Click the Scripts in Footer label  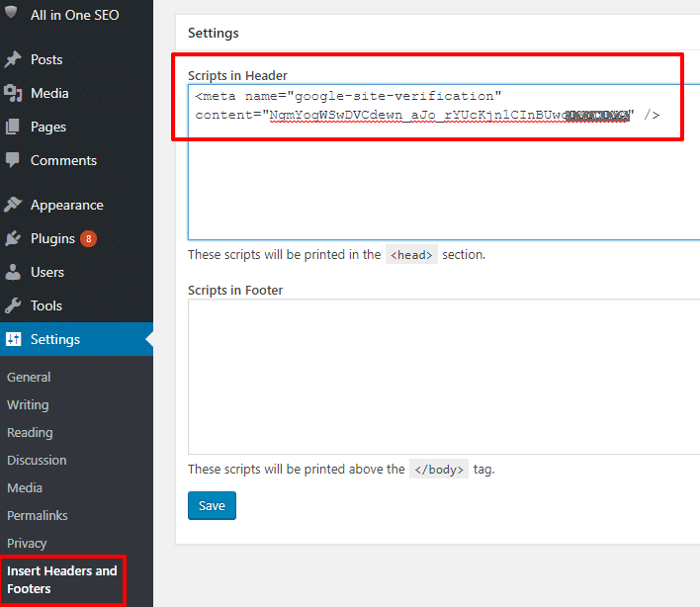tap(235, 290)
